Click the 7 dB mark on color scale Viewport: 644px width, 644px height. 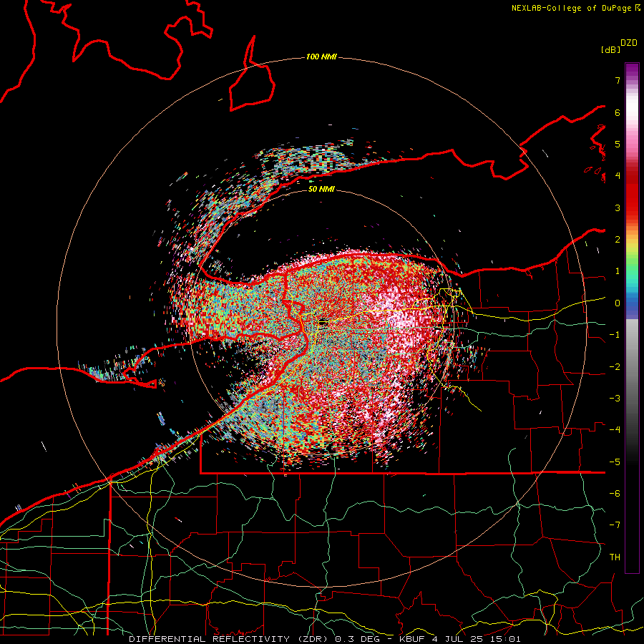618,80
